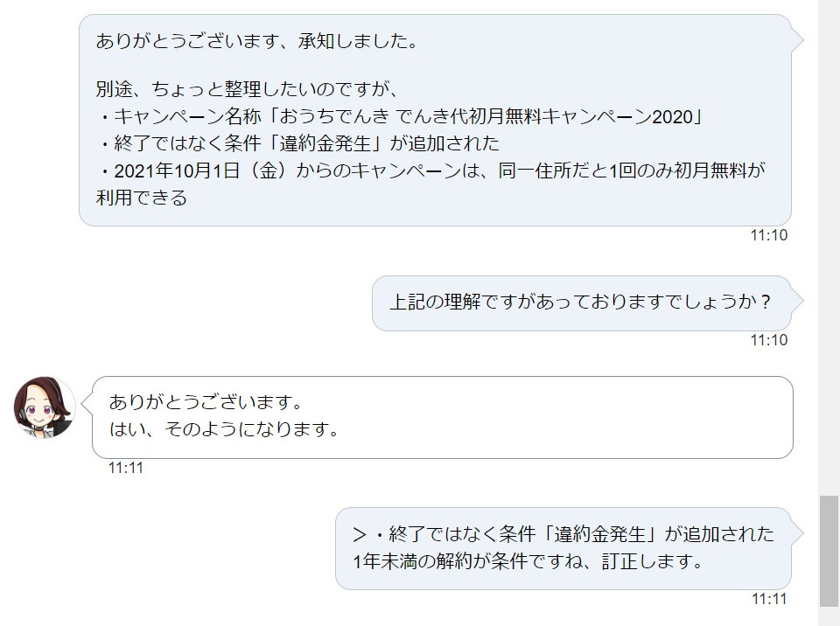Click the 11:11 timestamp below the agent's reply
840x626 pixels.
click(x=126, y=468)
